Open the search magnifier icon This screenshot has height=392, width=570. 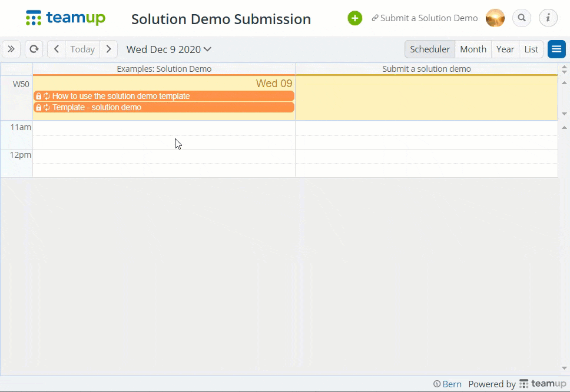coord(522,18)
